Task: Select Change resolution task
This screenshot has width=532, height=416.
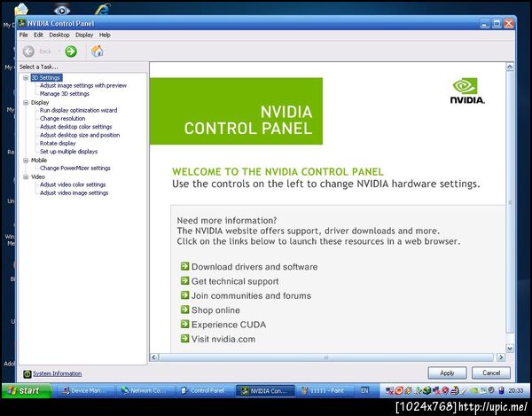Action: (x=62, y=119)
